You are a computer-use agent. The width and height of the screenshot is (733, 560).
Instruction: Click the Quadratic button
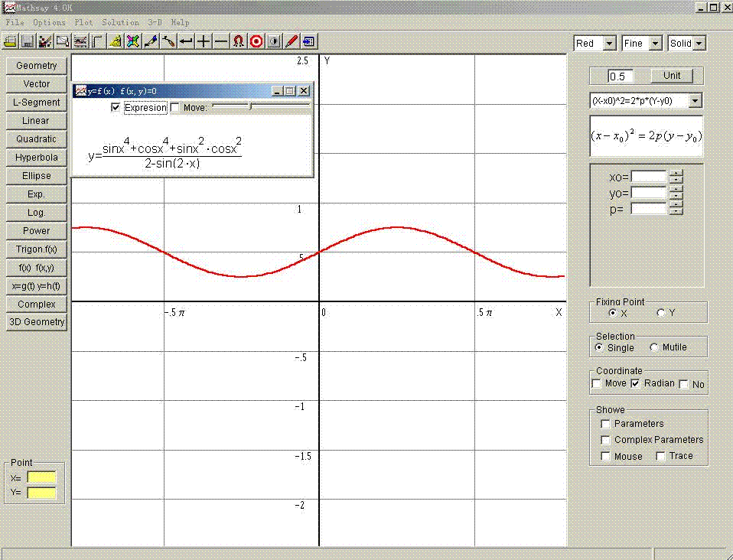click(37, 139)
